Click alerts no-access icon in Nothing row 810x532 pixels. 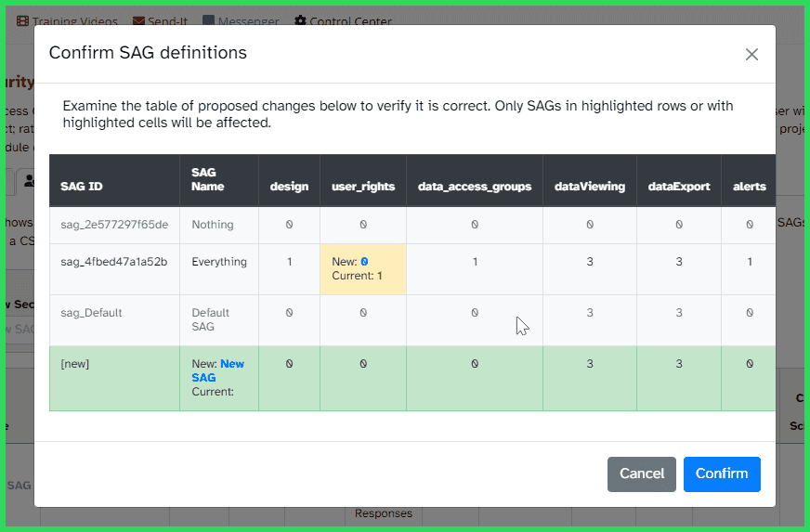pyautogui.click(x=749, y=225)
